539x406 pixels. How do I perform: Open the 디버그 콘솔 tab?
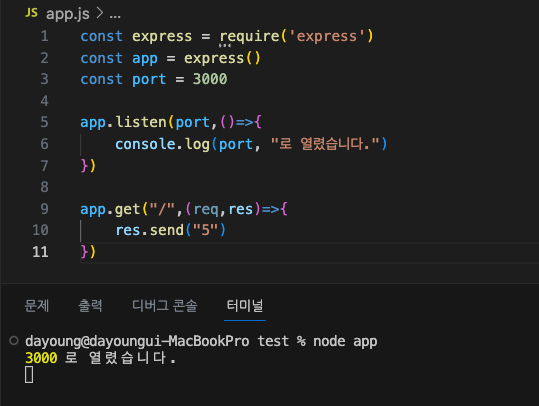(x=165, y=305)
